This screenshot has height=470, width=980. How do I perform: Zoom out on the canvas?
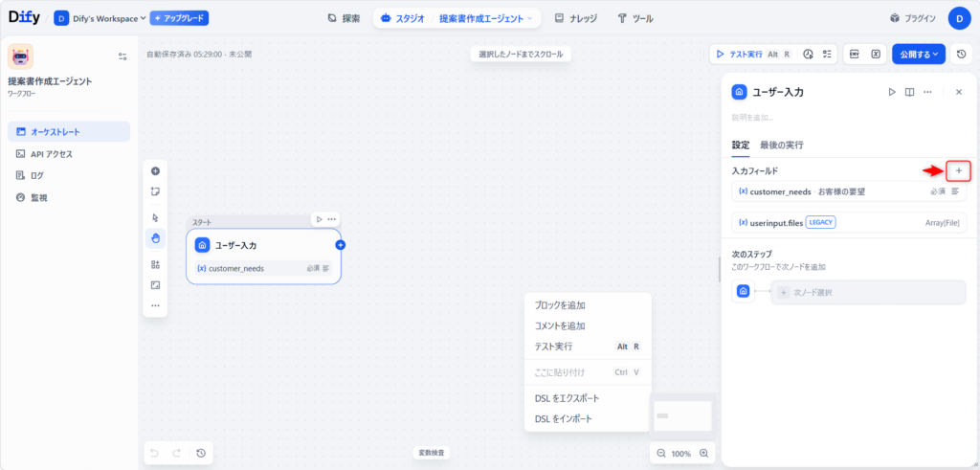(660, 453)
